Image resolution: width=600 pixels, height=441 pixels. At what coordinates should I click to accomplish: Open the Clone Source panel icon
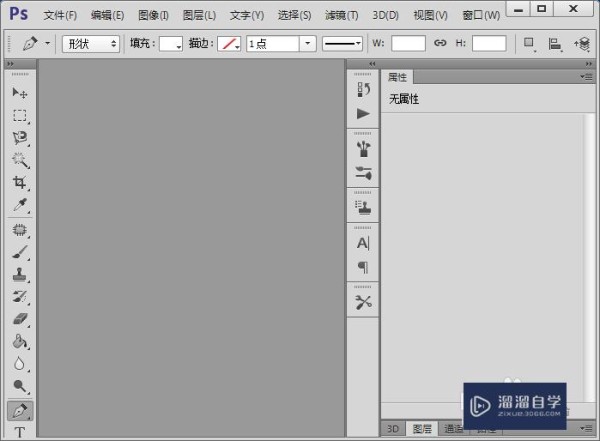(x=363, y=208)
